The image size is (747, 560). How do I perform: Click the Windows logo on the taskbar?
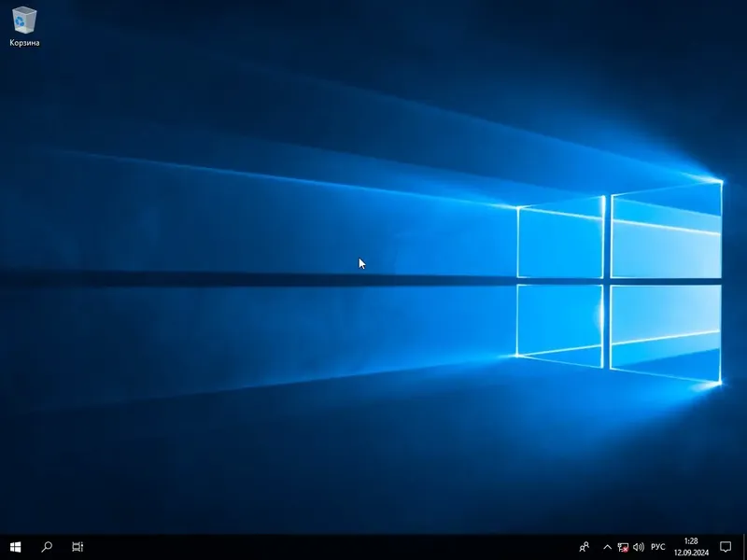click(13, 545)
